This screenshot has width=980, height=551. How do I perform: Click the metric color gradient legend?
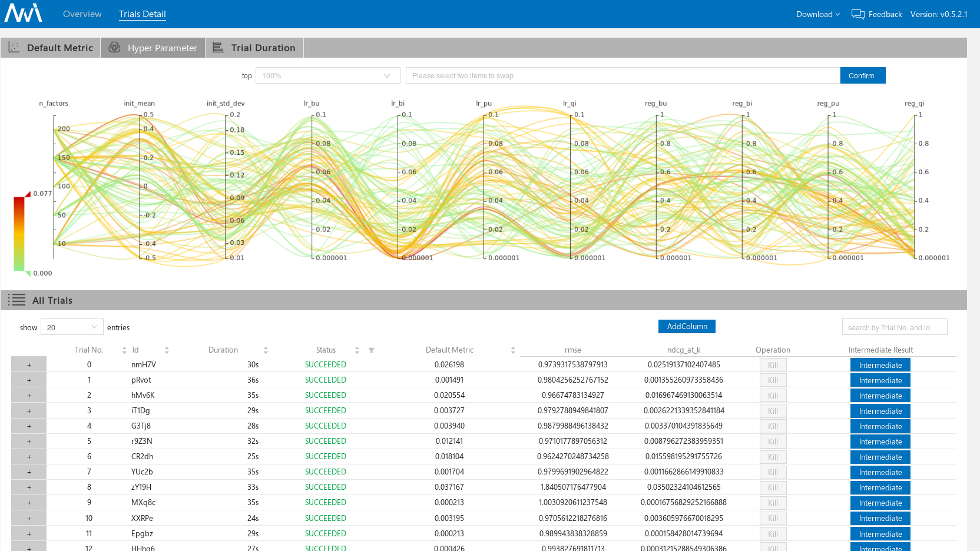click(x=19, y=234)
